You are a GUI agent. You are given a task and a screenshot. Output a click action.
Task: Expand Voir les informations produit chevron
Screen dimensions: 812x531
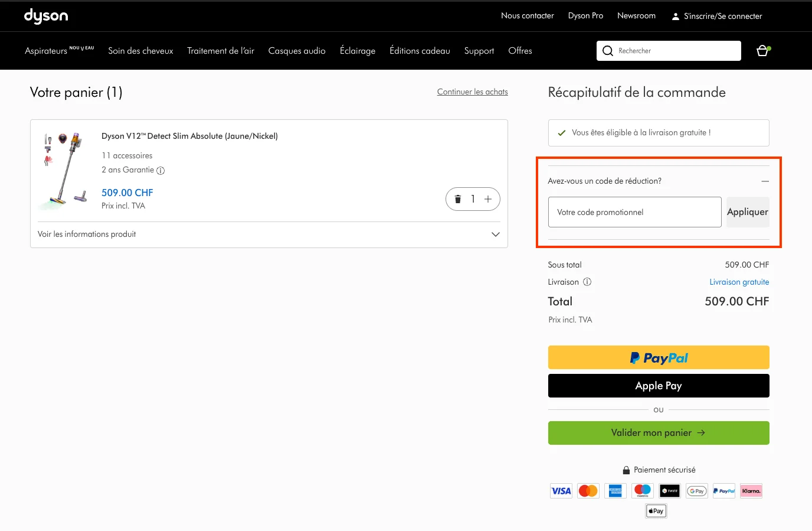496,234
